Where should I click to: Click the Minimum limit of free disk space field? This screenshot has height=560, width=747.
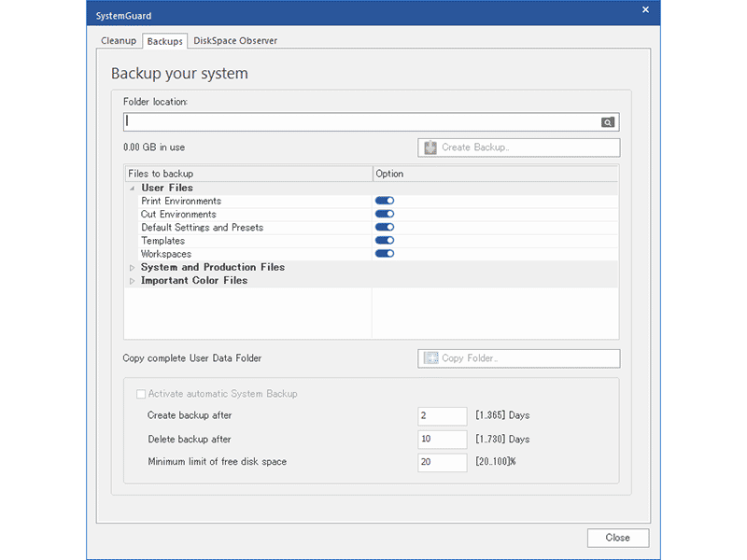(x=442, y=462)
